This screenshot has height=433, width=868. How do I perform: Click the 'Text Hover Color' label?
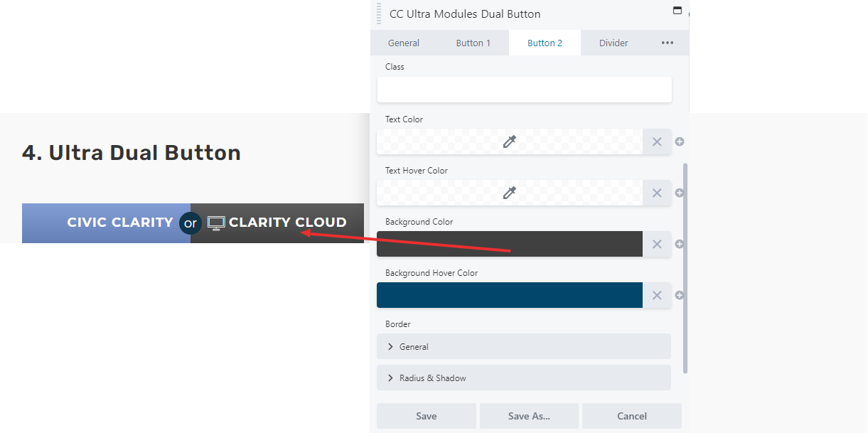click(417, 171)
